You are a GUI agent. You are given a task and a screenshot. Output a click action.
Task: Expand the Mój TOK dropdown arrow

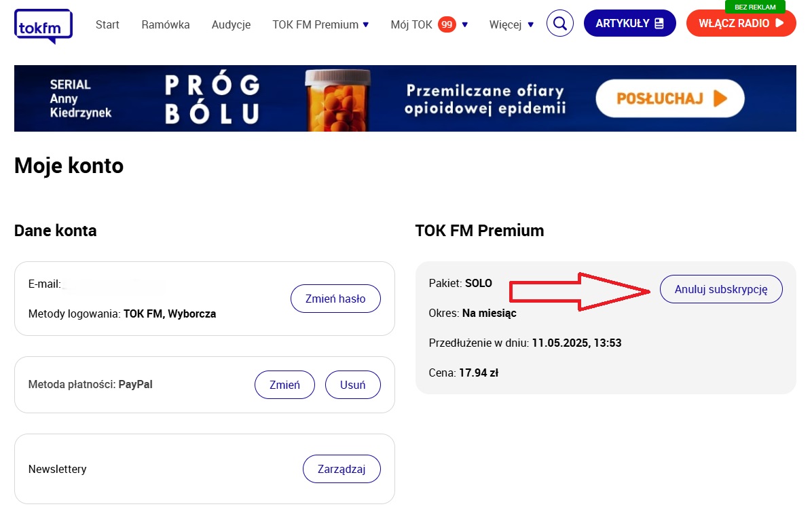(465, 25)
